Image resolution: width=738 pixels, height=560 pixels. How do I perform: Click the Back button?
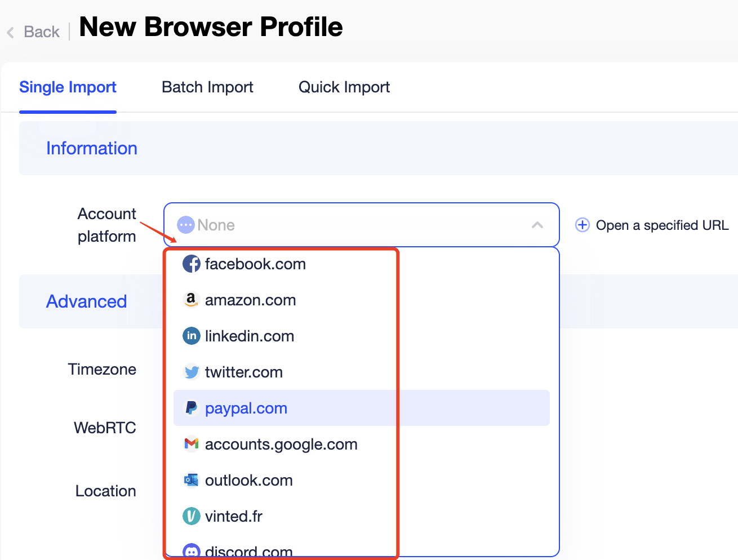click(x=33, y=32)
